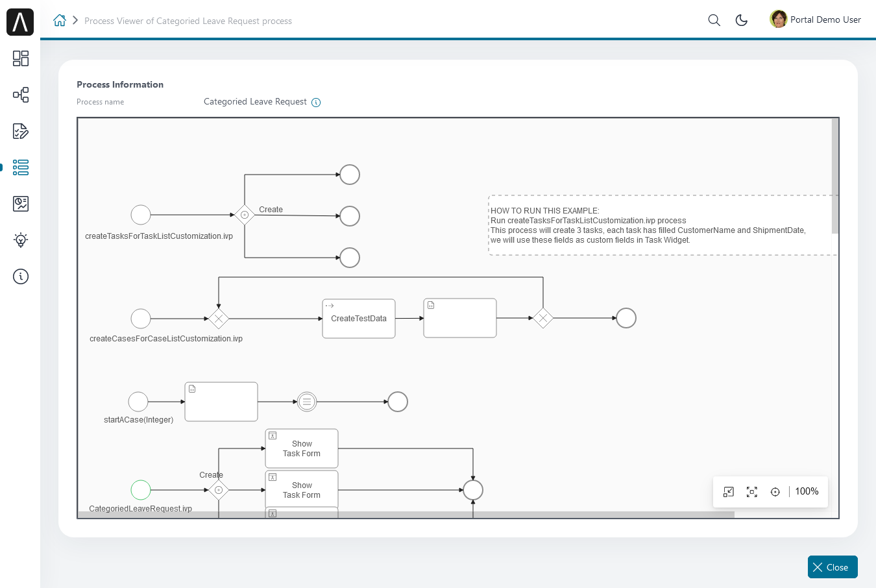Select the wait intermediate event icon
The width and height of the screenshot is (876, 588).
pyautogui.click(x=307, y=402)
